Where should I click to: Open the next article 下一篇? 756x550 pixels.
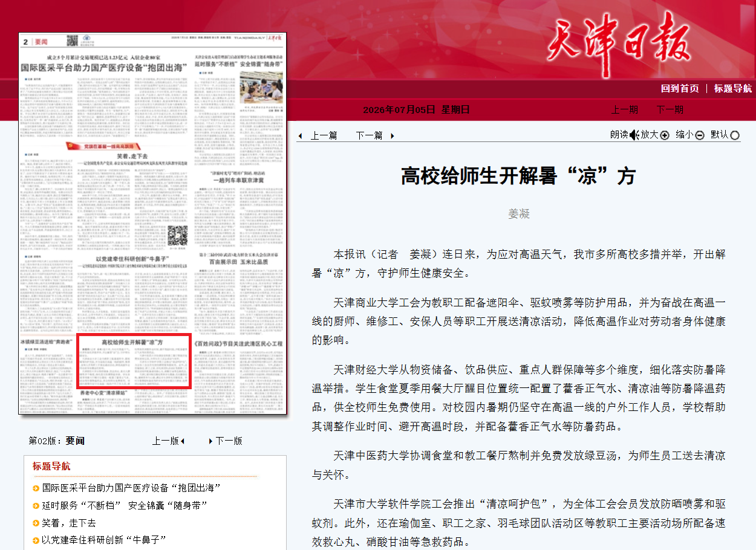point(369,135)
